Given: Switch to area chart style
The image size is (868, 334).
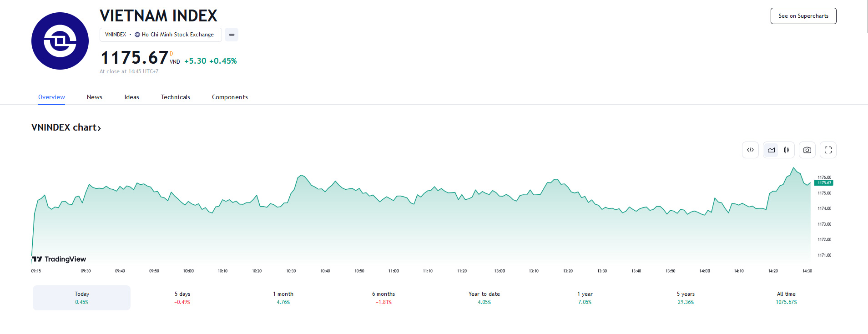Looking at the screenshot, I should pyautogui.click(x=771, y=150).
